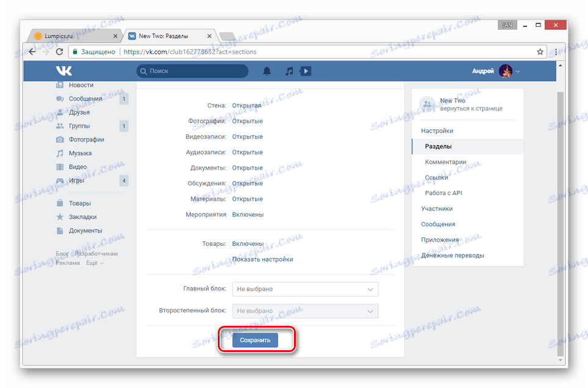
Task: Close the Lumpics.ru tab
Action: [x=115, y=36]
